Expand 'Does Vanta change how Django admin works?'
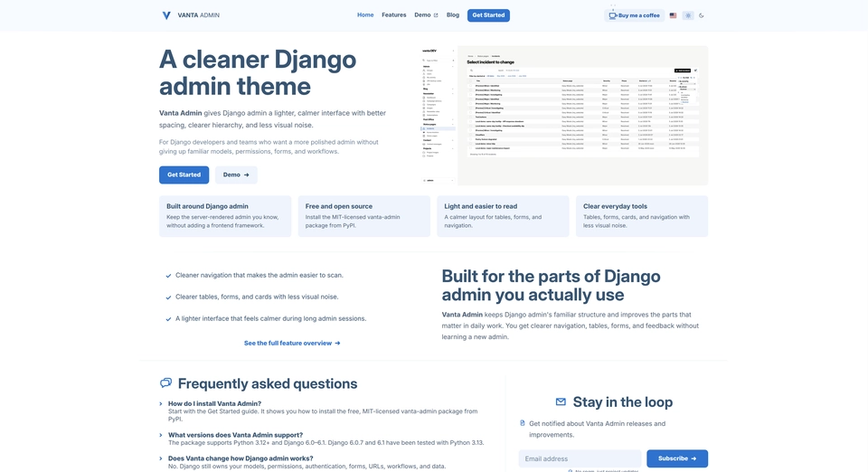The height and width of the screenshot is (472, 868). [241, 458]
